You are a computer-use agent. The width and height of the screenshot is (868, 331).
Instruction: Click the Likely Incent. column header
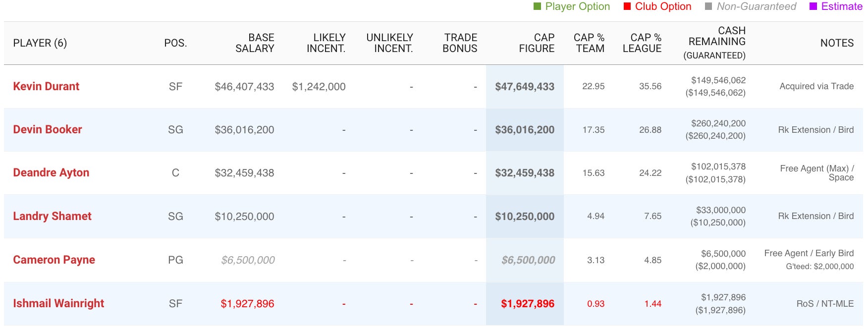[326, 43]
